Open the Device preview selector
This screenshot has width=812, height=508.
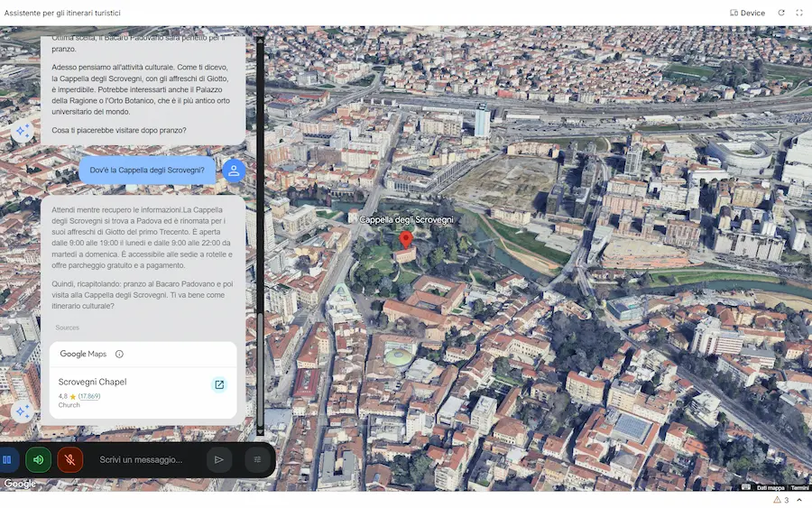747,13
